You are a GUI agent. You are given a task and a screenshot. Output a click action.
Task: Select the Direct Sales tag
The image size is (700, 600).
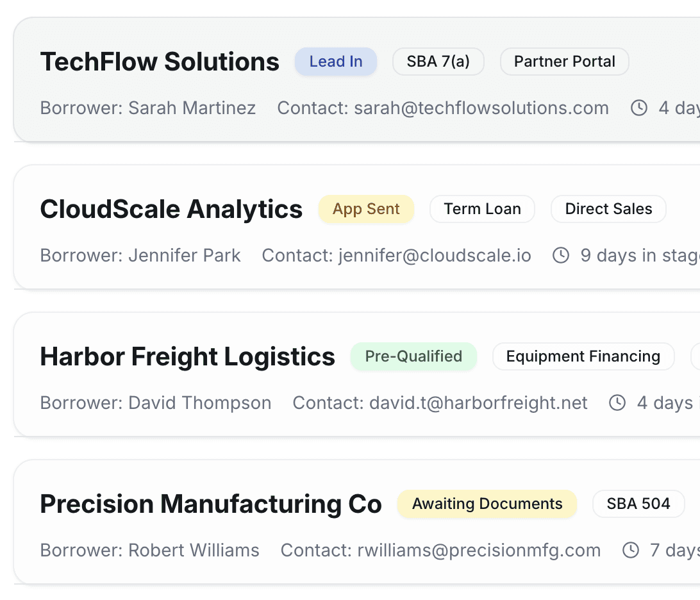[608, 209]
